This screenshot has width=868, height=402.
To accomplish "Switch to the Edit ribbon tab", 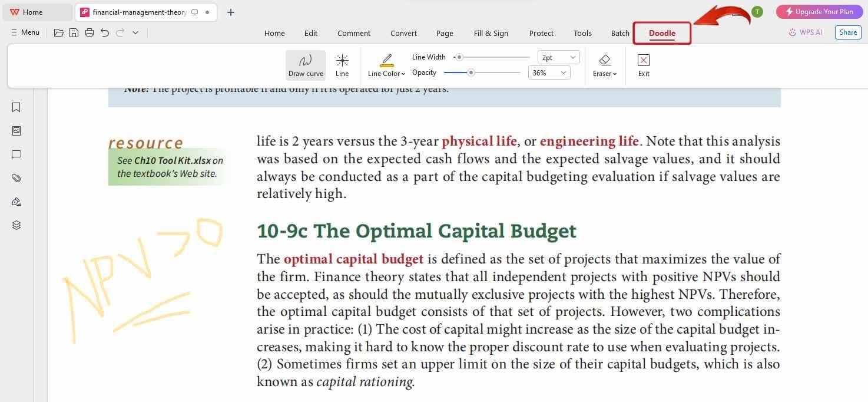I will [311, 33].
